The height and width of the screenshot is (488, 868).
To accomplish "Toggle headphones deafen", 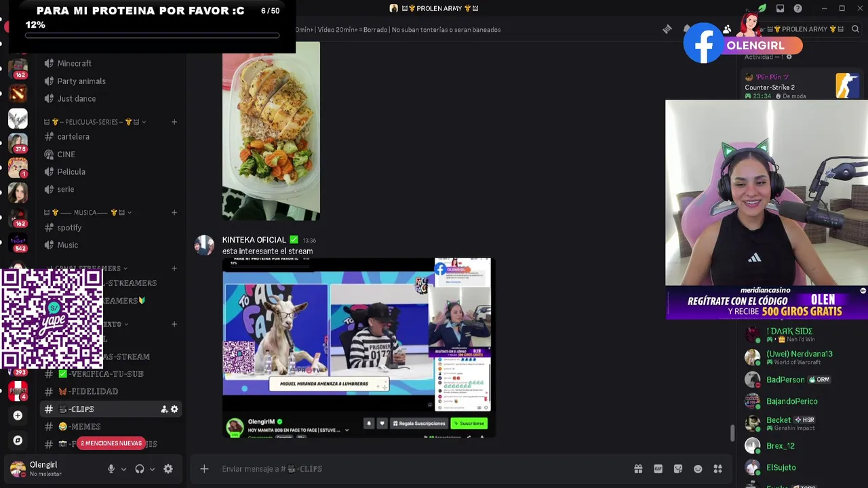I will click(x=140, y=468).
